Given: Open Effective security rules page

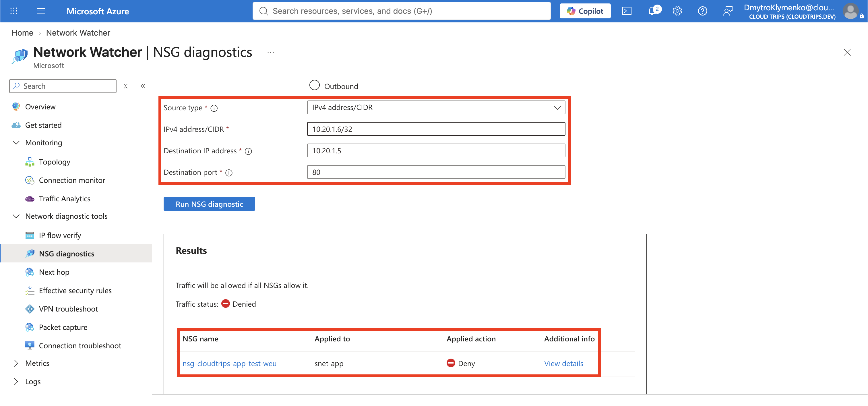Looking at the screenshot, I should [75, 291].
